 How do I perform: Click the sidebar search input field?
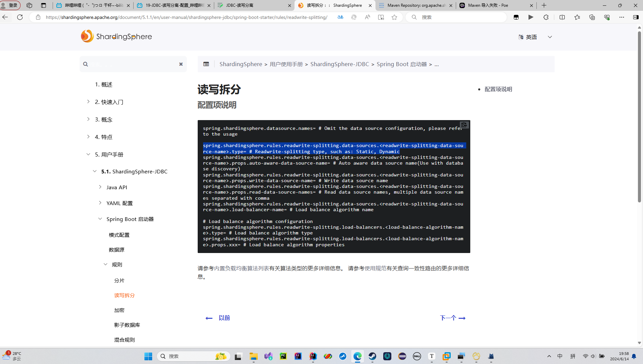(x=133, y=64)
